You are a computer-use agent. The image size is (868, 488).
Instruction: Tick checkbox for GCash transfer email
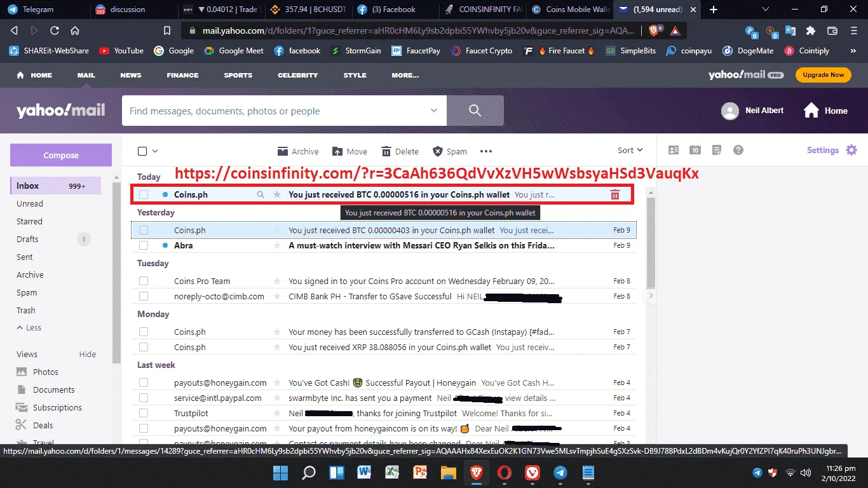[x=144, y=332]
